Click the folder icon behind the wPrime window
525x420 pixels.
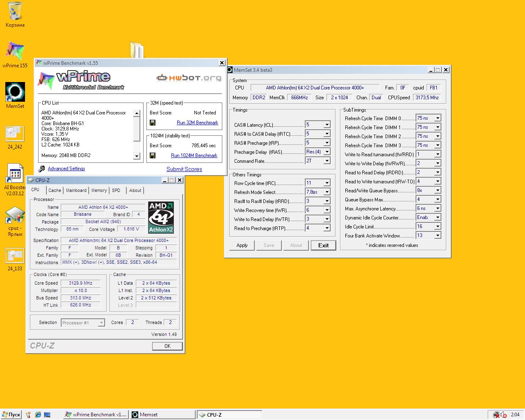(137, 50)
